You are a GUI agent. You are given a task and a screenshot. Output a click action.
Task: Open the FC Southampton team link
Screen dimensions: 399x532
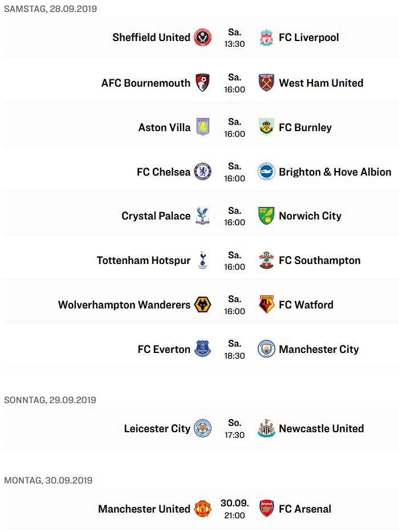320,261
